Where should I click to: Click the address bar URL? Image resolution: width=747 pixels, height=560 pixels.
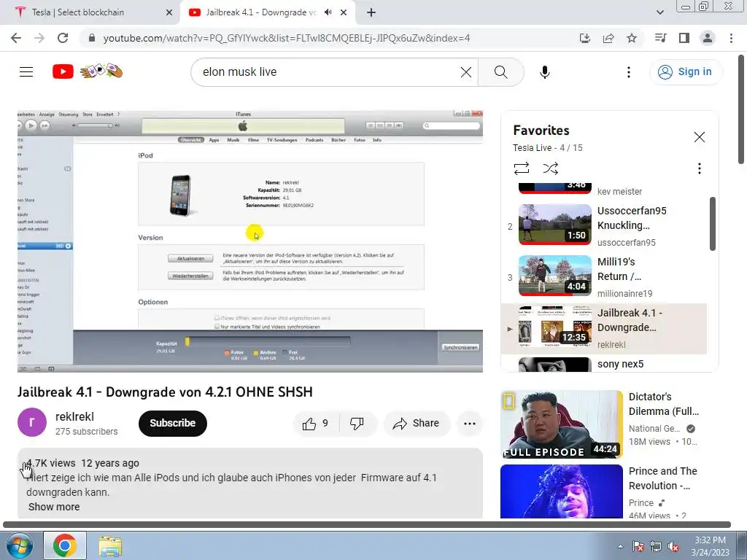pyautogui.click(x=287, y=38)
